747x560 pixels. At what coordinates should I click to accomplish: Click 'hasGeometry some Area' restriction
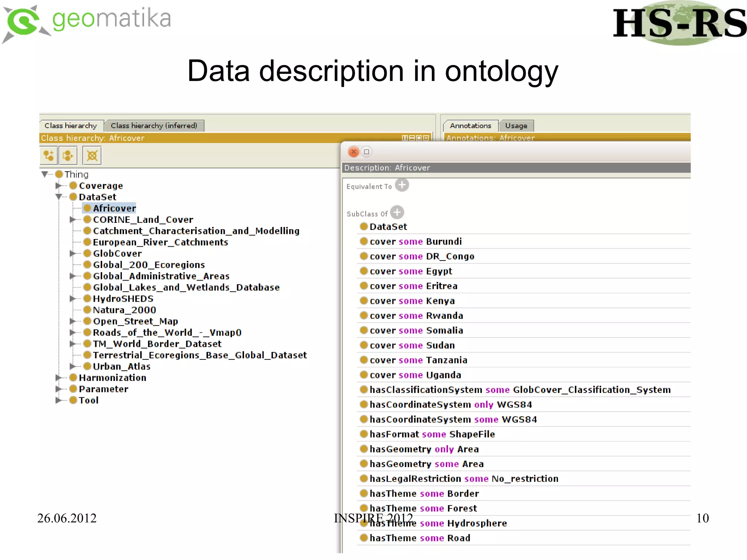524,464
